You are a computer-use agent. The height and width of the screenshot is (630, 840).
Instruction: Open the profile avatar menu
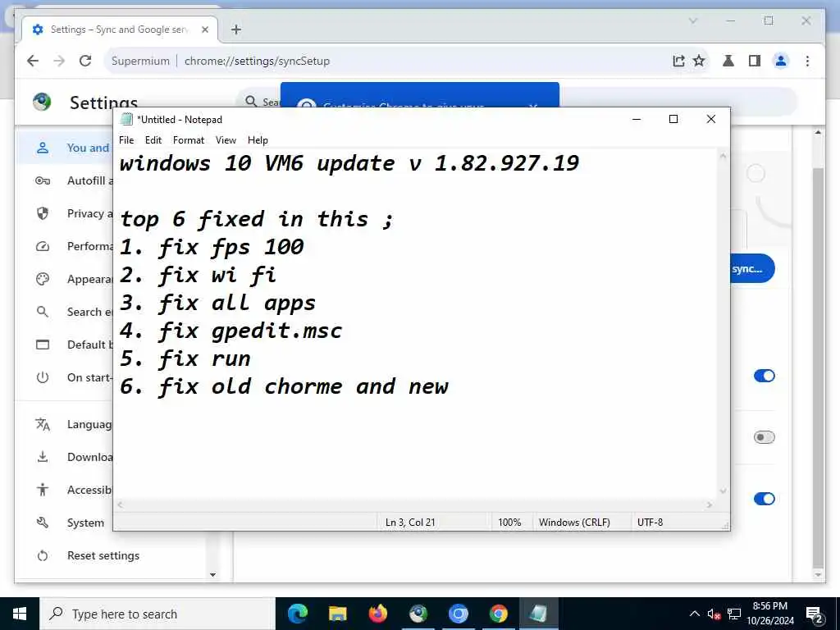click(781, 61)
